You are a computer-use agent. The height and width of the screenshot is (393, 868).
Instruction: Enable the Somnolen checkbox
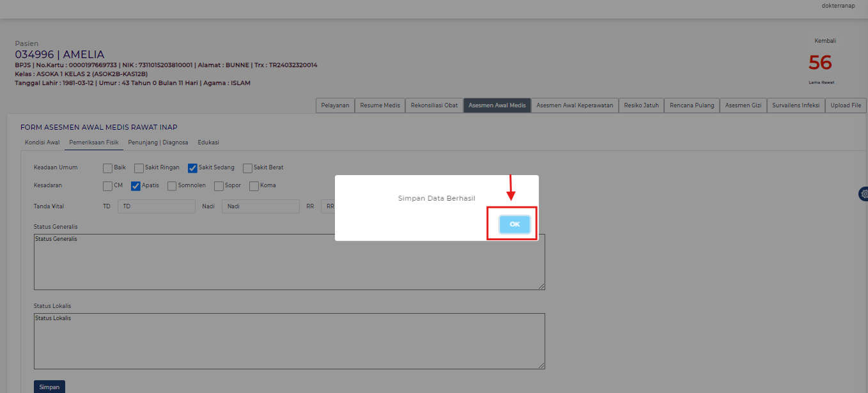172,186
